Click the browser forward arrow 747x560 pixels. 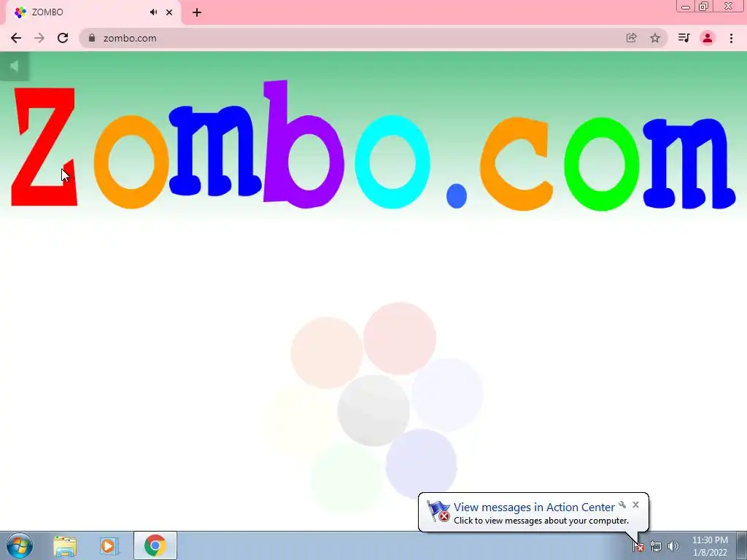pos(39,38)
